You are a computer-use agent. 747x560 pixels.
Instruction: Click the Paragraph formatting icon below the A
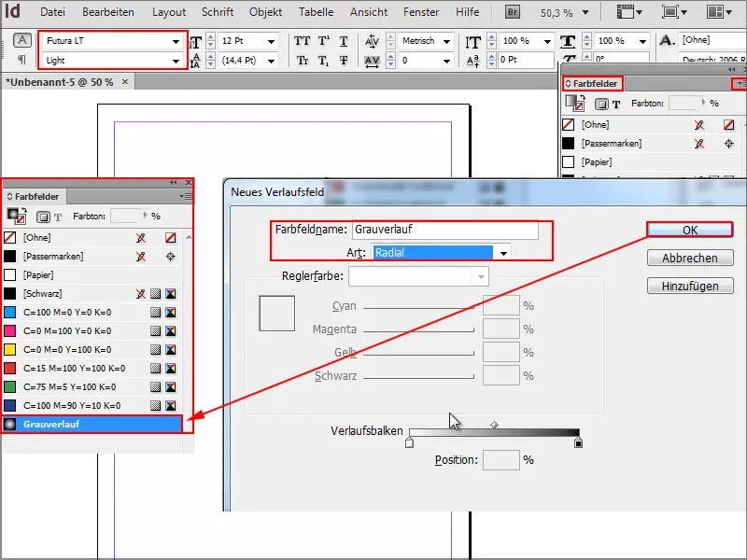coord(21,58)
